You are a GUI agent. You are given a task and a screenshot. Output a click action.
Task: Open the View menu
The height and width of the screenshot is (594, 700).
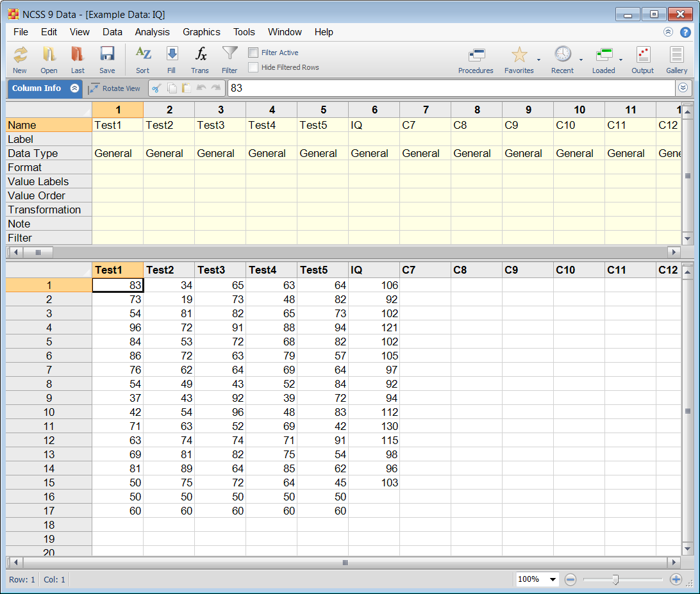pyautogui.click(x=79, y=32)
